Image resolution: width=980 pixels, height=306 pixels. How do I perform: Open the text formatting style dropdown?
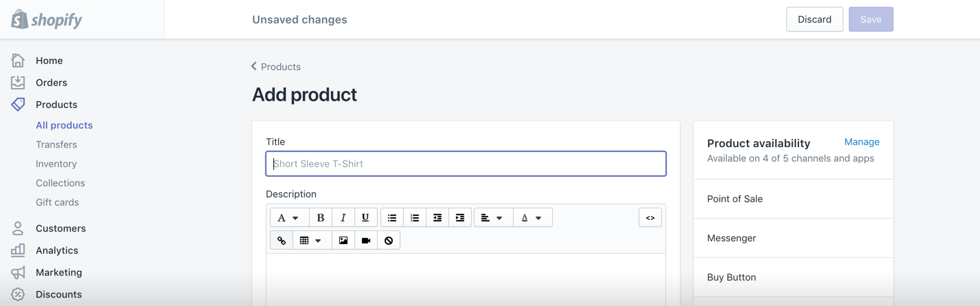coord(288,218)
